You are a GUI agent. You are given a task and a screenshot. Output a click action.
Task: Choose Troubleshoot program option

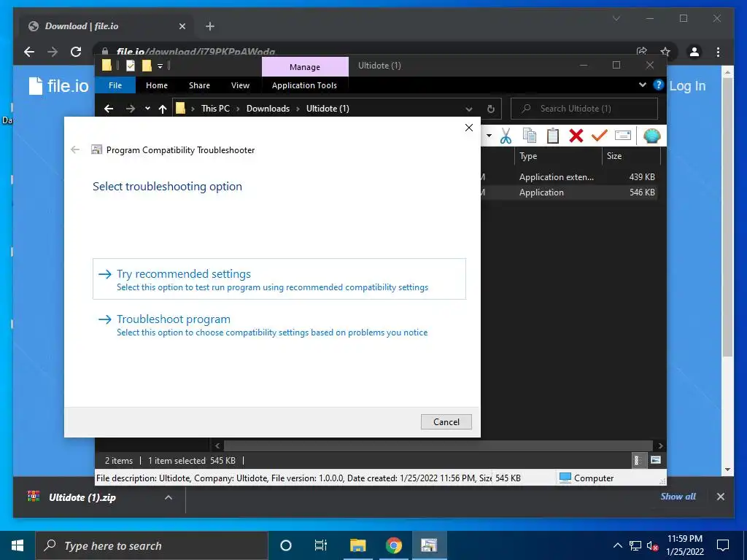(x=279, y=324)
